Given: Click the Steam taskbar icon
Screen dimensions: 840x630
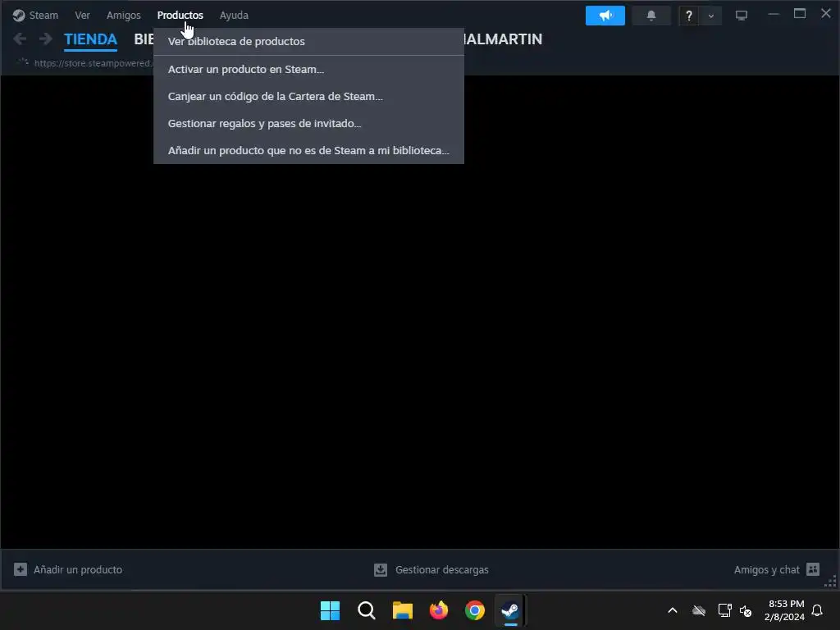Looking at the screenshot, I should point(510,610).
